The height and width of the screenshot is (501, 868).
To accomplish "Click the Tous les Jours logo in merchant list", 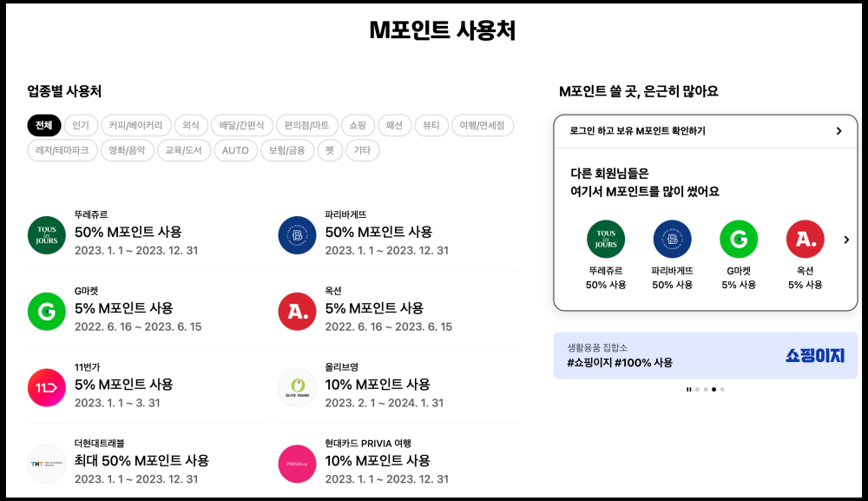I will click(47, 235).
